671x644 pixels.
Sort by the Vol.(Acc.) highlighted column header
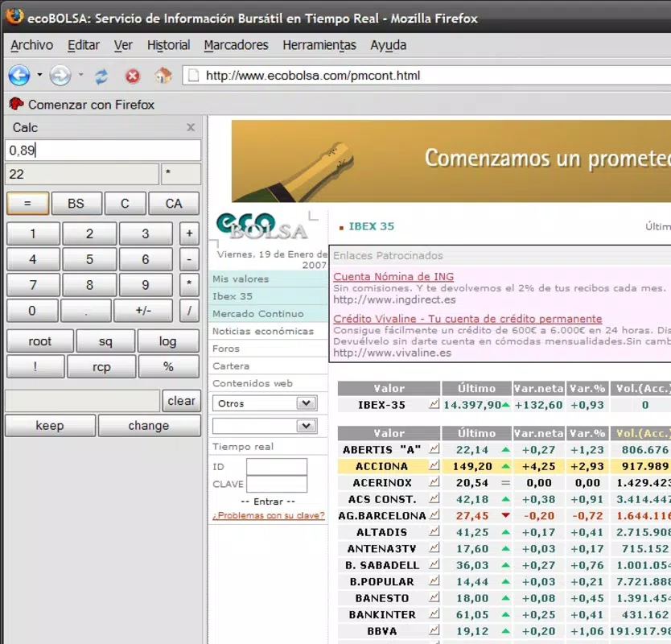click(x=640, y=433)
